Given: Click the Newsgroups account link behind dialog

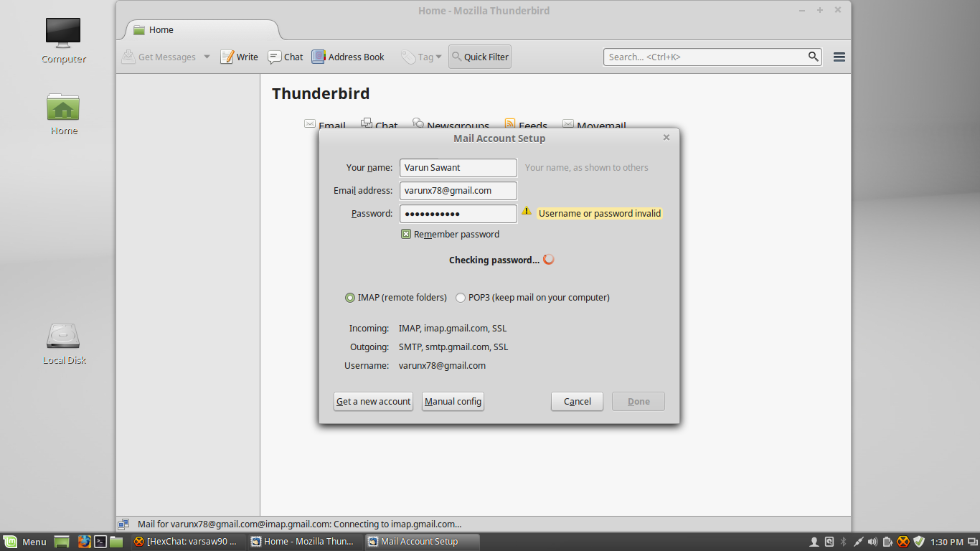Looking at the screenshot, I should (451, 125).
